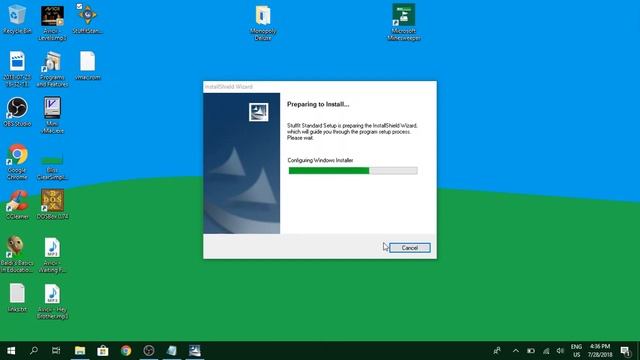Viewport: 640px width, 360px height.
Task: Open the Windows Start menu
Action: [11, 351]
